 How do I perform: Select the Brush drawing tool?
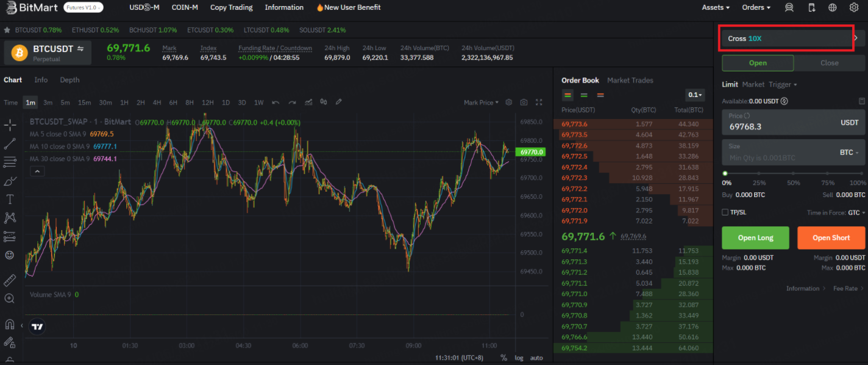tap(9, 181)
